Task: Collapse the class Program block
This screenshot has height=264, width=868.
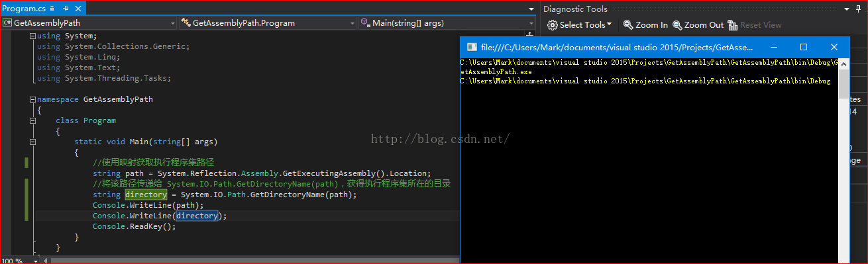Action: [x=32, y=120]
